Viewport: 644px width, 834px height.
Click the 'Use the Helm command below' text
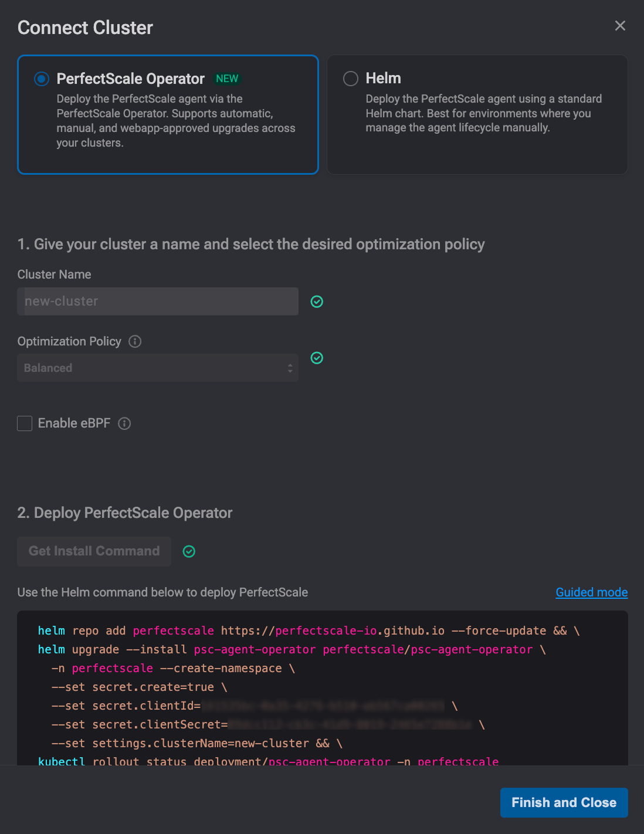pos(162,592)
